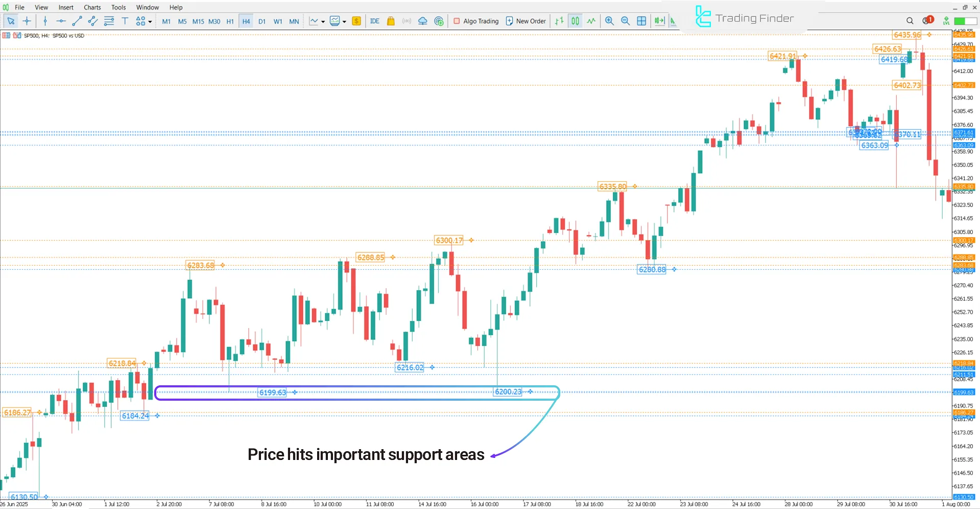The image size is (980, 509).
Task: Toggle Algo Trading on
Action: (475, 21)
